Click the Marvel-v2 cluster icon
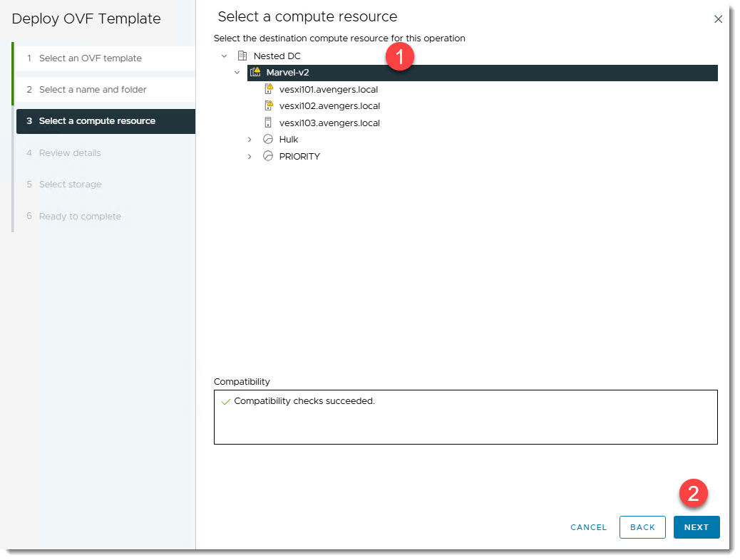Image resolution: width=740 pixels, height=560 pixels. (x=255, y=73)
